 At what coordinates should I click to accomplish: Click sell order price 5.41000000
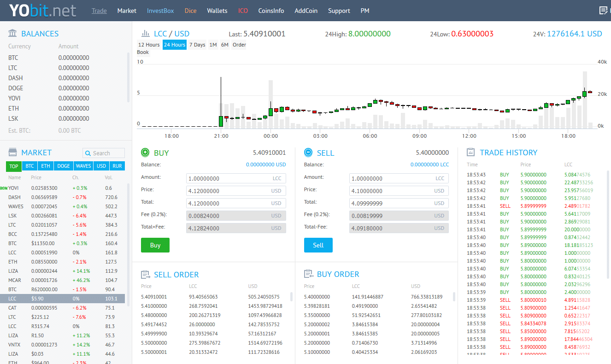click(x=154, y=306)
